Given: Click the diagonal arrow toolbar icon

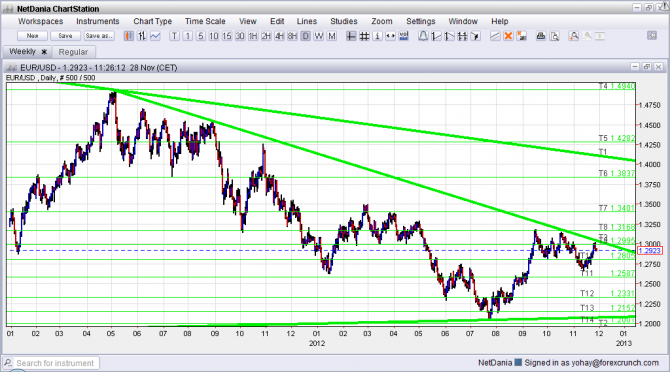Looking at the screenshot, I should 476,36.
